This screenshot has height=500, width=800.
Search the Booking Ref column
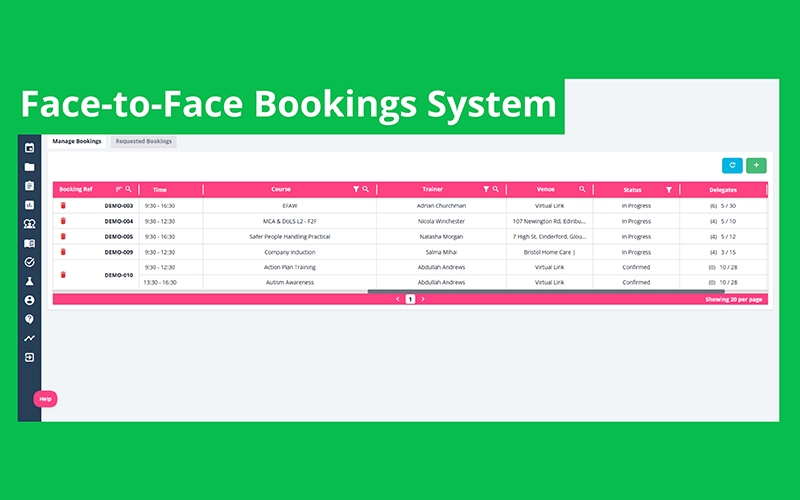click(129, 189)
